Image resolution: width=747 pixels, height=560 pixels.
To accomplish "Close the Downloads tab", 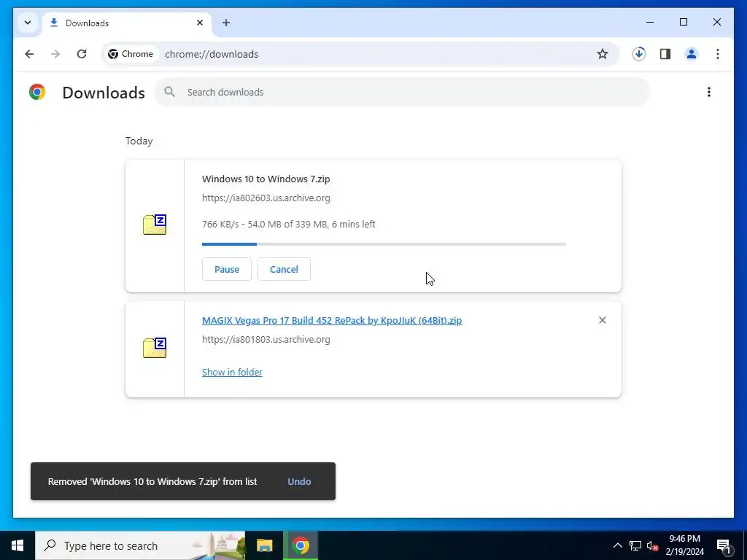I will 200,23.
